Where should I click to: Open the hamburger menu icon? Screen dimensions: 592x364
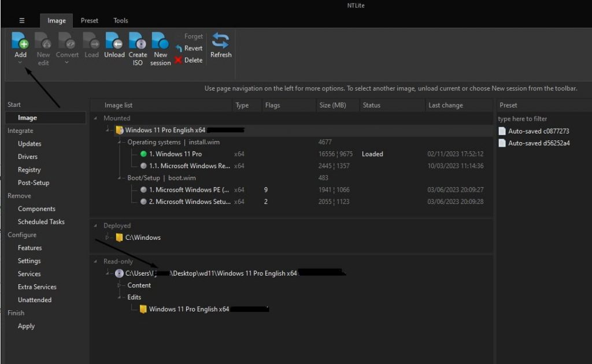click(22, 20)
